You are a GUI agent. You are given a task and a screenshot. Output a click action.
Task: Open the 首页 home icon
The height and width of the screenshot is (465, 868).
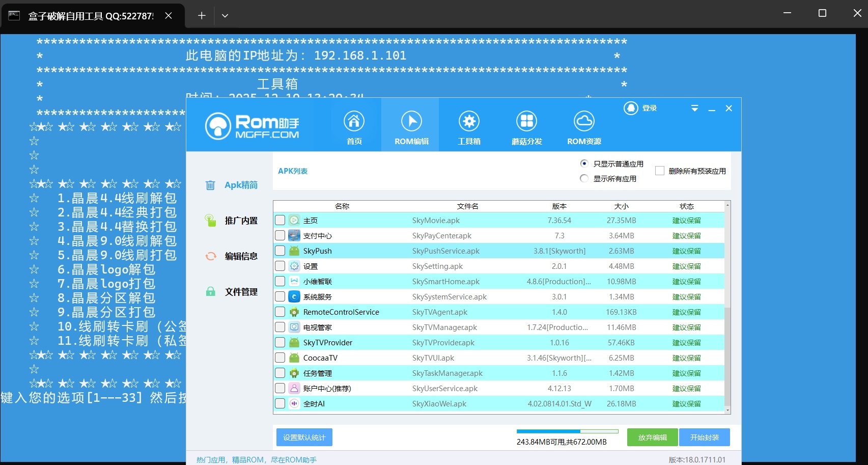[x=354, y=122]
